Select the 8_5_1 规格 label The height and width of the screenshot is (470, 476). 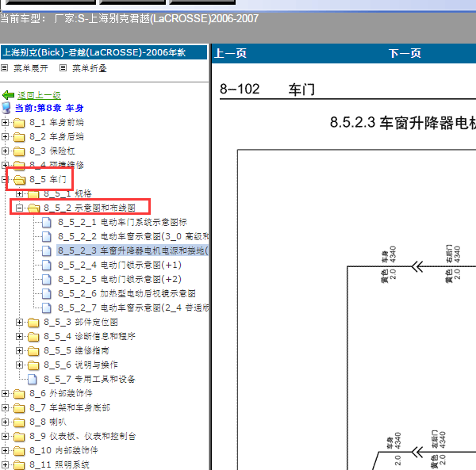67,193
